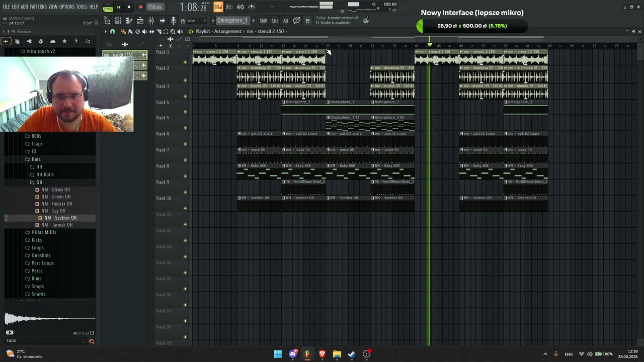Mute Track 1 via its green dot
Screen dimensions: 644x362
click(x=185, y=62)
